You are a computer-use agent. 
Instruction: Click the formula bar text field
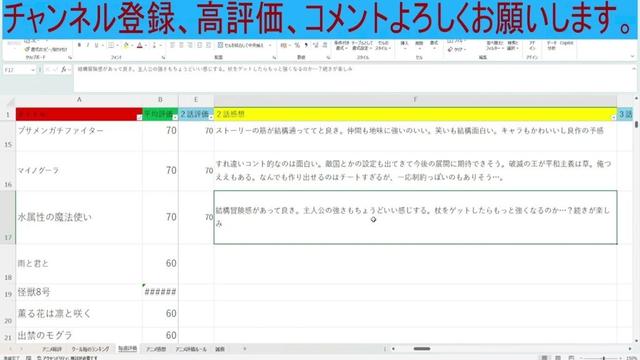point(353,78)
